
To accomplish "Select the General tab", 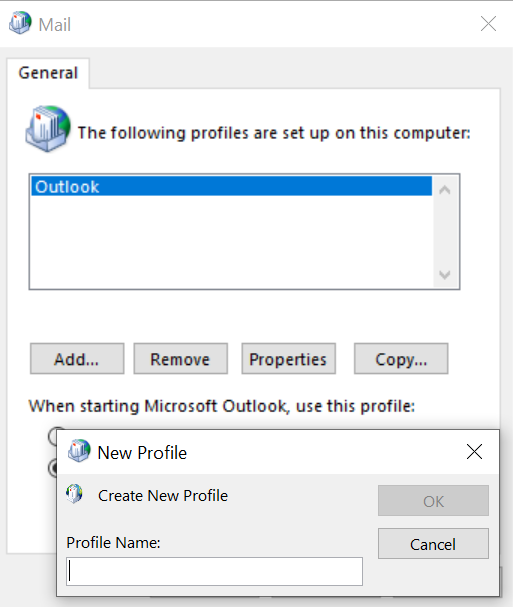I will point(48,73).
